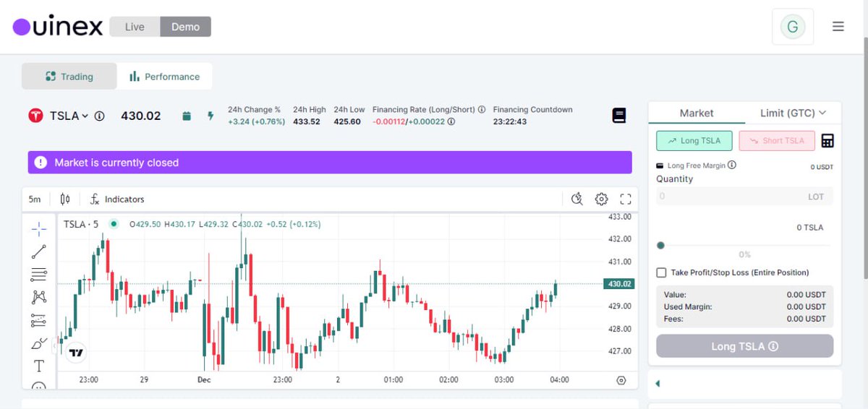Click the 24h change +3.24 (+0.76%)

click(x=256, y=121)
